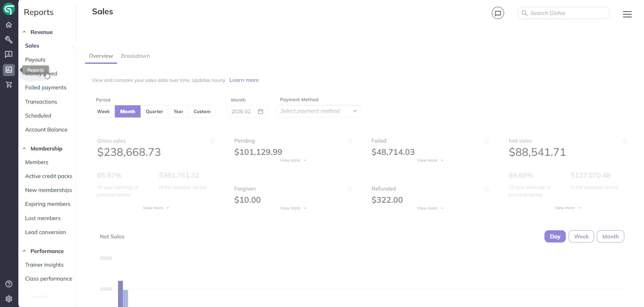Click the calendar icon in Month field
Viewport: 644px width, 307px height.
[261, 111]
